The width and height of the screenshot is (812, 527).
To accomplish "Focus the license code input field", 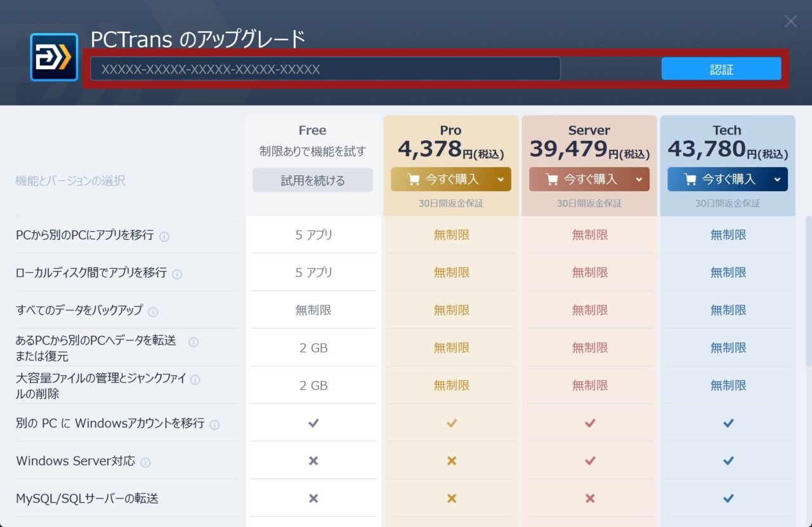I will (325, 69).
